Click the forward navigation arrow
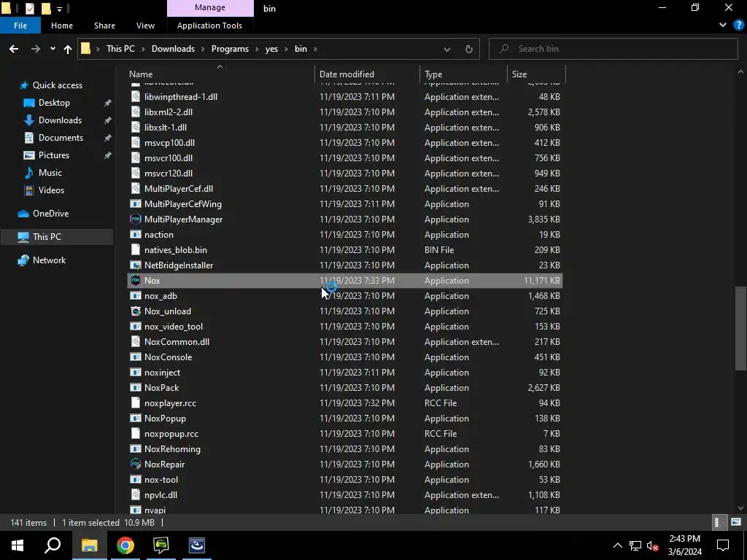 click(x=36, y=49)
